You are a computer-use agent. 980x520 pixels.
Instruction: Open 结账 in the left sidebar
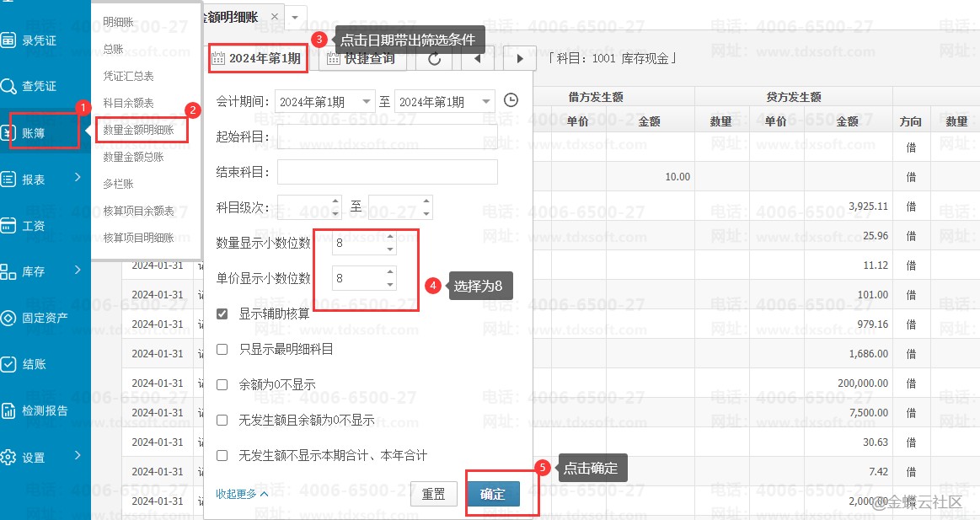click(34, 365)
